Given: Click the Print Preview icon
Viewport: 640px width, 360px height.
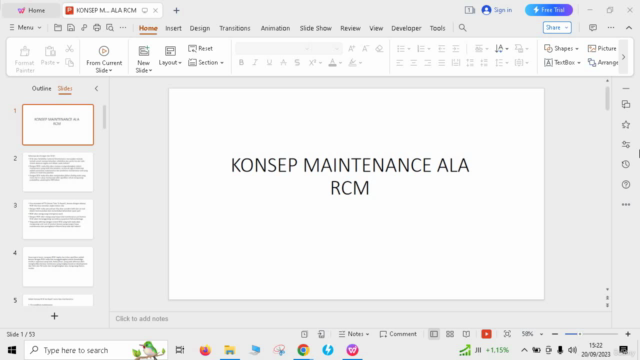Looking at the screenshot, I should (x=110, y=28).
